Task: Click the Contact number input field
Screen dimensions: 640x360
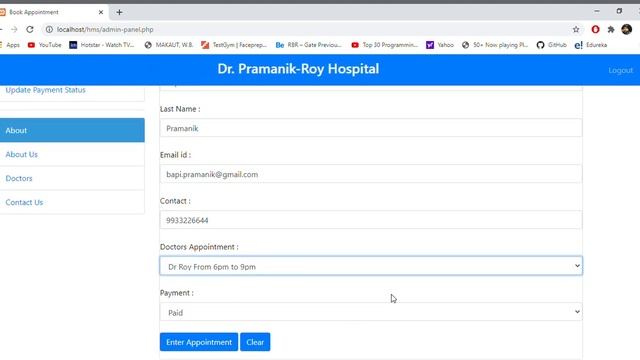Action: (371, 220)
